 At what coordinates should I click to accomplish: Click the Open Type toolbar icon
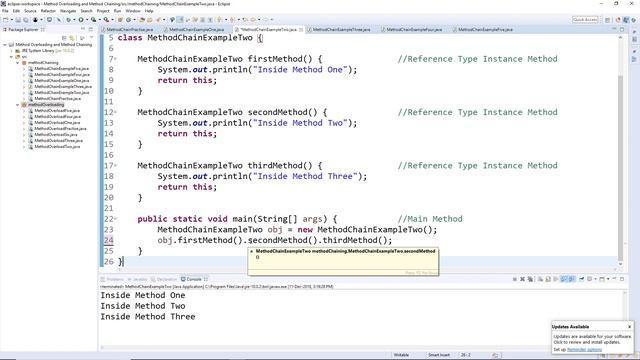pos(142,20)
